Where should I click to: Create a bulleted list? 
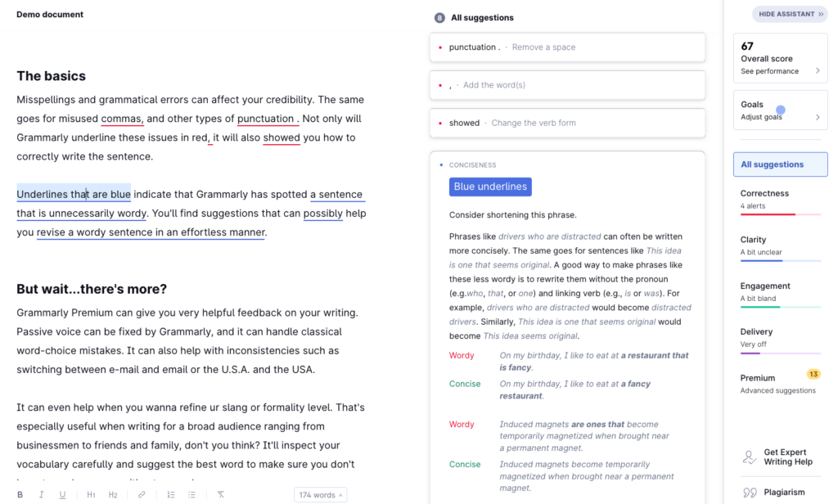(192, 495)
